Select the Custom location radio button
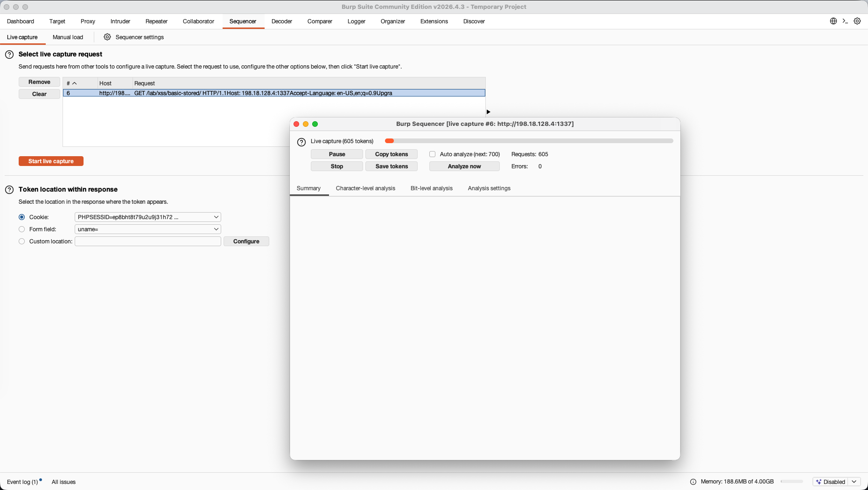 [x=22, y=241]
